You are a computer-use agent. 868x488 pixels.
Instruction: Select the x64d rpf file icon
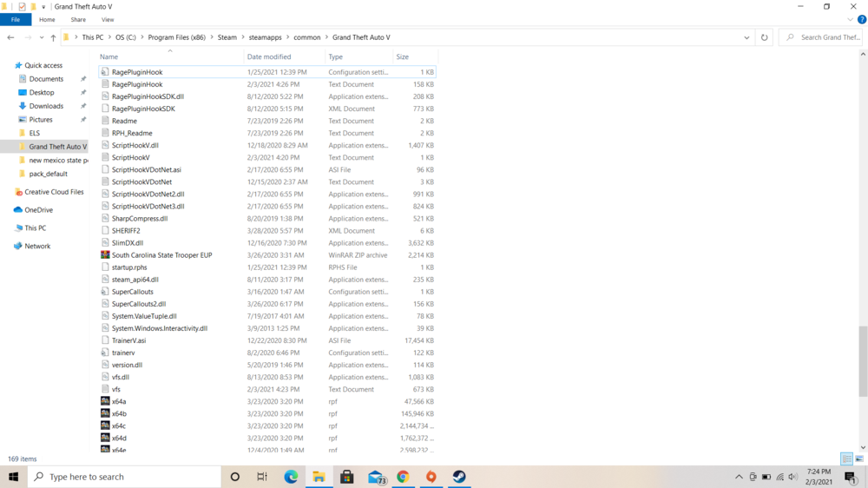[x=105, y=438]
